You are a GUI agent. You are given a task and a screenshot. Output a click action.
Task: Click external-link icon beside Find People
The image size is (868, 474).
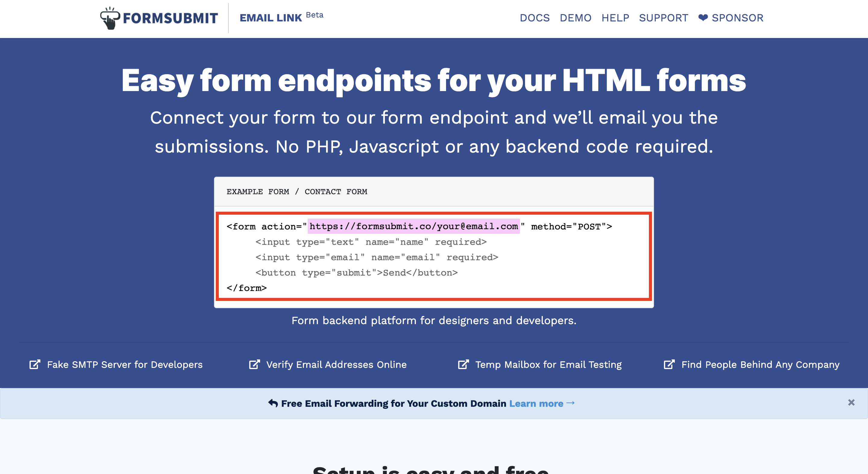pos(669,365)
